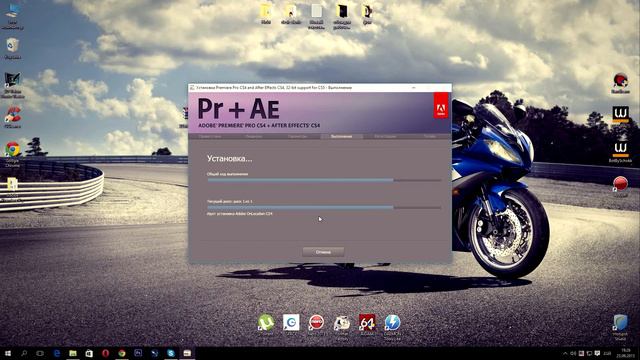The height and width of the screenshot is (360, 640).
Task: Open File Explorer from the taskbar
Action: tap(73, 353)
